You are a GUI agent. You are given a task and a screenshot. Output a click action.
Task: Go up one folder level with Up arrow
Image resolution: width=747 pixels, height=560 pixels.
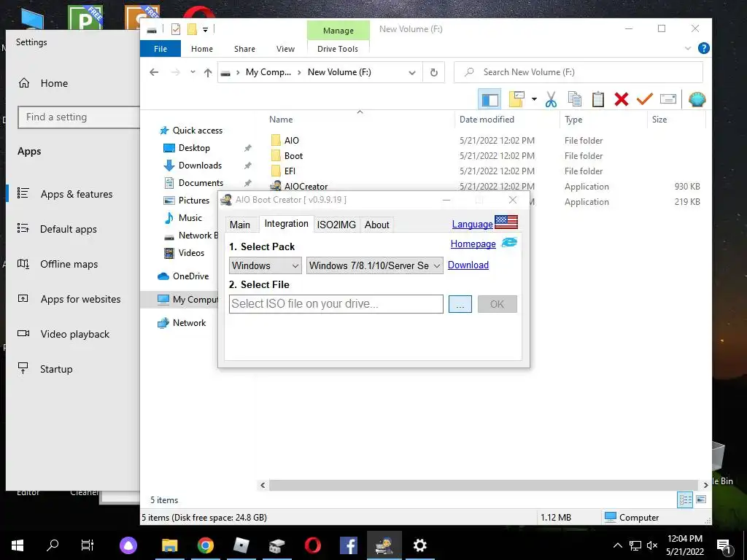point(208,72)
